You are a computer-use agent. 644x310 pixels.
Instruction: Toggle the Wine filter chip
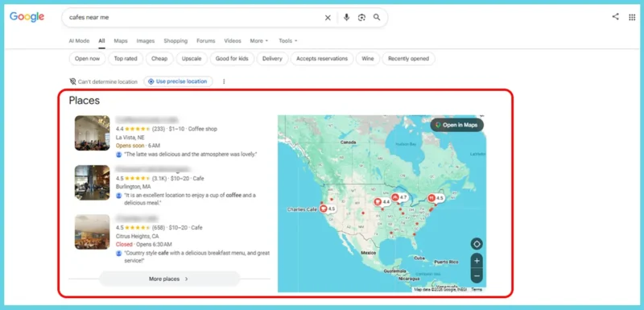(368, 59)
